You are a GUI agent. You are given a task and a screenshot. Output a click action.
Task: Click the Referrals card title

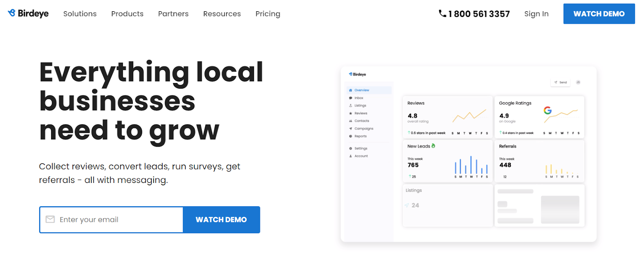(508, 146)
